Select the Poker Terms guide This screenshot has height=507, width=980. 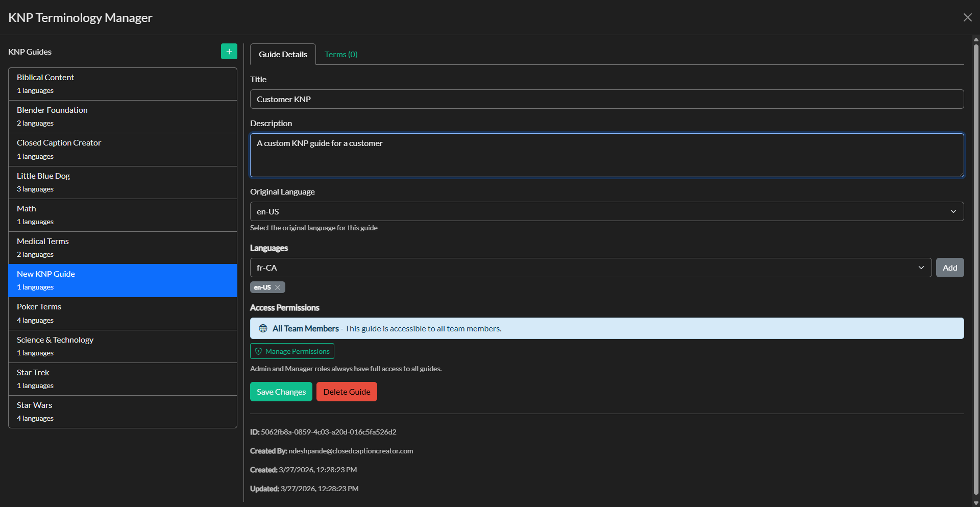[122, 312]
